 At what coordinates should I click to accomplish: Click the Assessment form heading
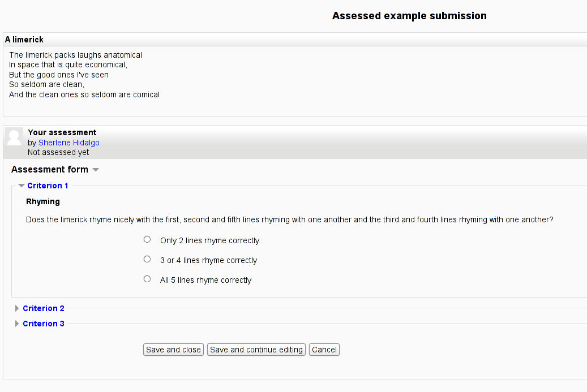tap(50, 170)
